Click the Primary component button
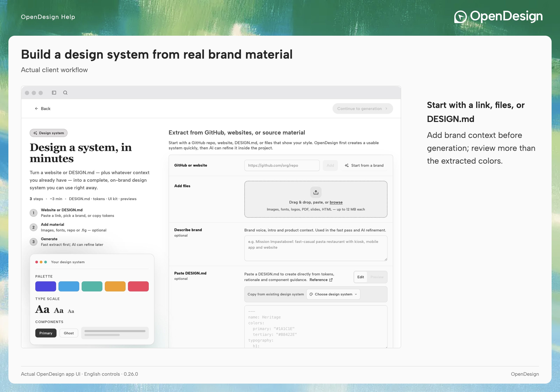Screen dimensions: 560x392 pyautogui.click(x=46, y=333)
